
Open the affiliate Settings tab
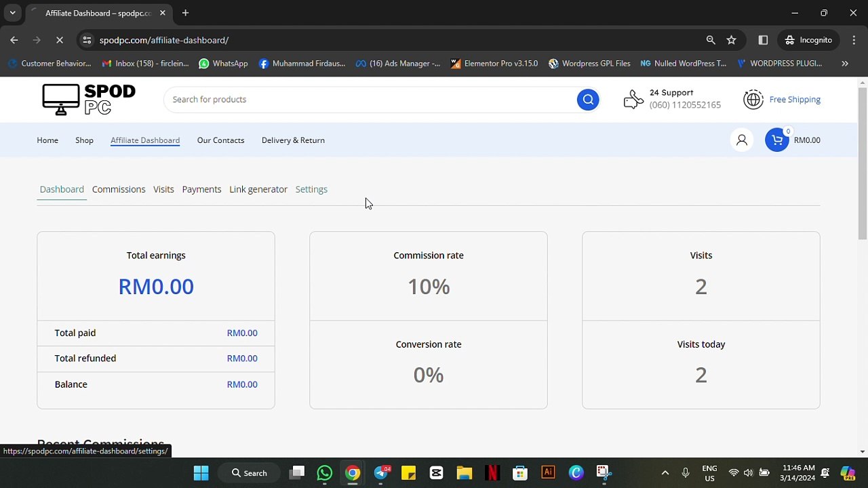[311, 189]
